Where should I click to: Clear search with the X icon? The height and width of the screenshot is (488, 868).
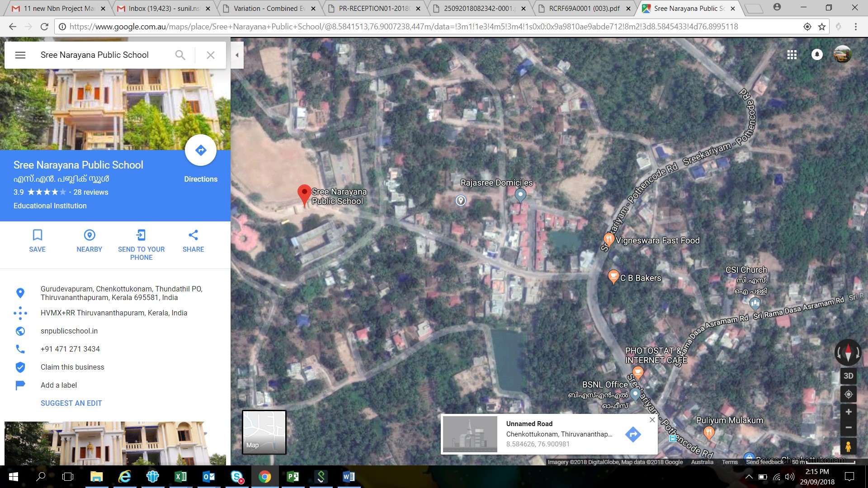pyautogui.click(x=211, y=55)
